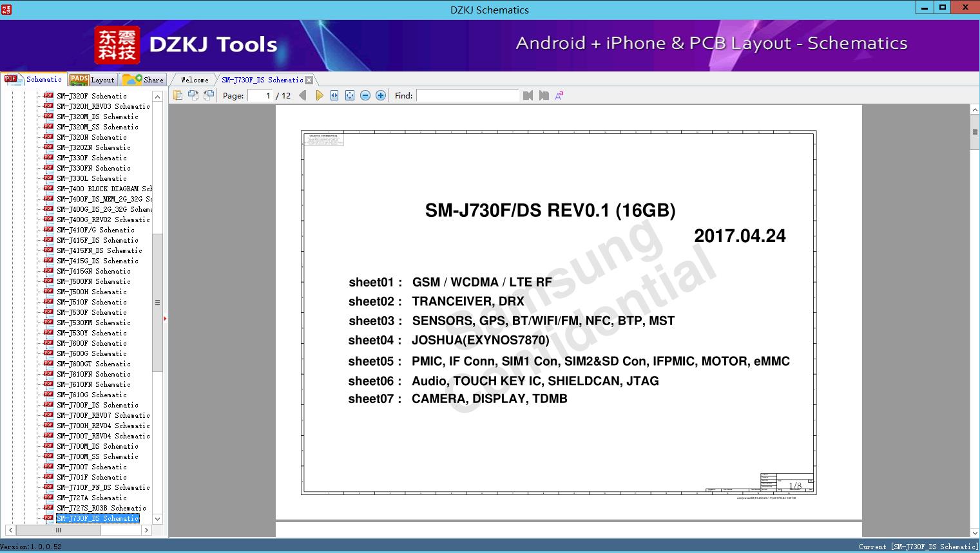Image resolution: width=980 pixels, height=553 pixels.
Task: Click the tree panel scroll-left arrow
Action: [x=10, y=530]
